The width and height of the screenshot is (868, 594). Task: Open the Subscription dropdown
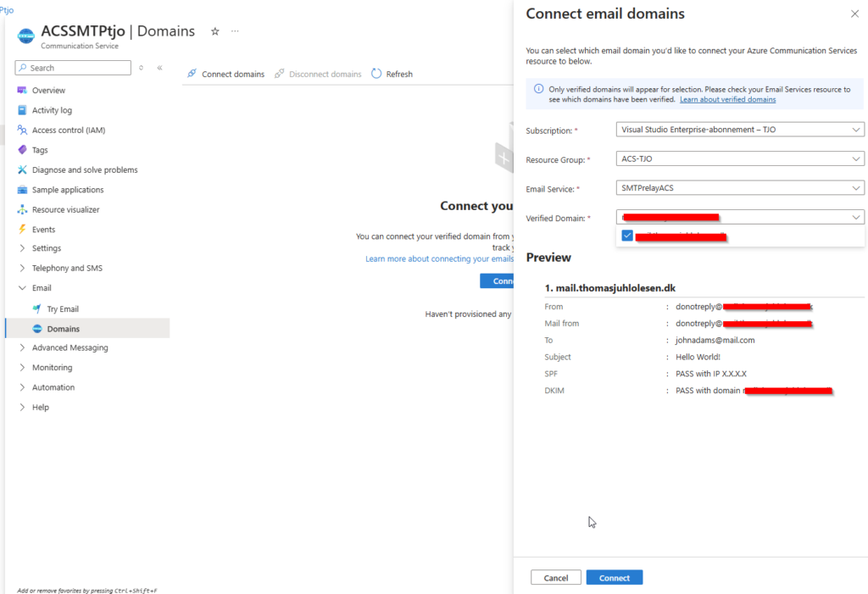(739, 130)
